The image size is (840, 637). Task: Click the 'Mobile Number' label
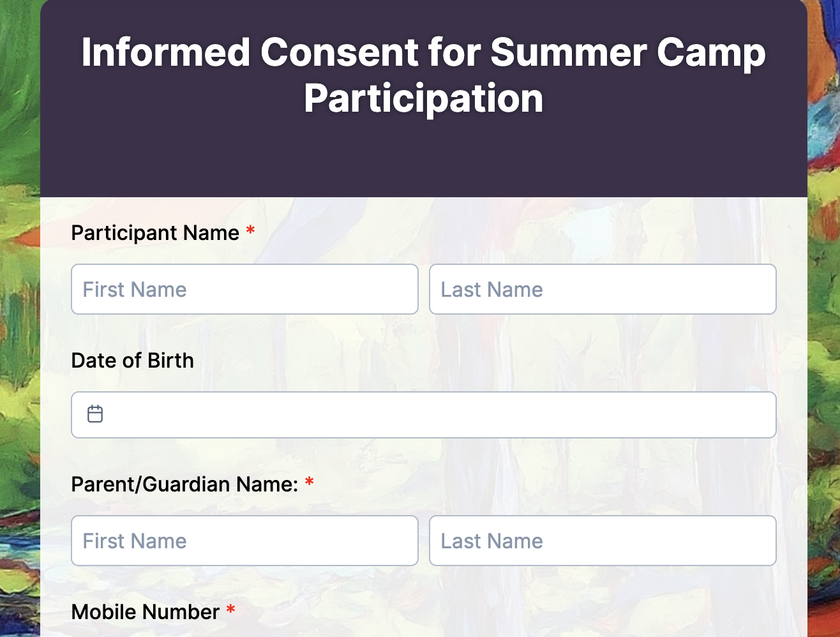(x=145, y=612)
